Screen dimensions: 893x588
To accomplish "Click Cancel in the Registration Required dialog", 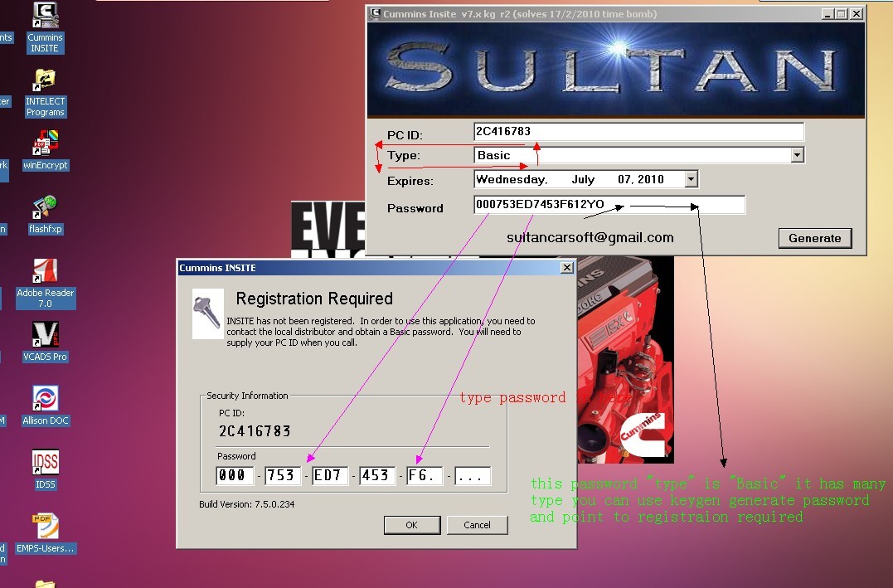I will [x=477, y=525].
